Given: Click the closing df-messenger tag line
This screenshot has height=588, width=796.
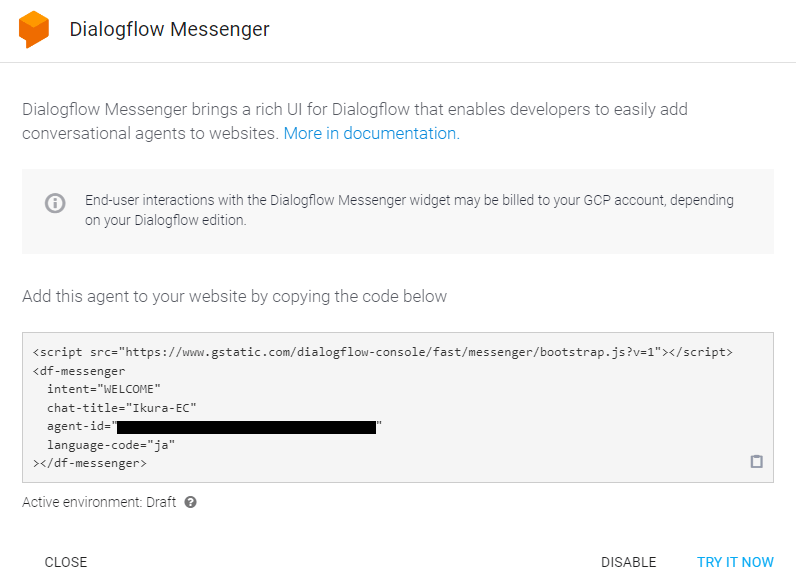Looking at the screenshot, I should [x=90, y=463].
